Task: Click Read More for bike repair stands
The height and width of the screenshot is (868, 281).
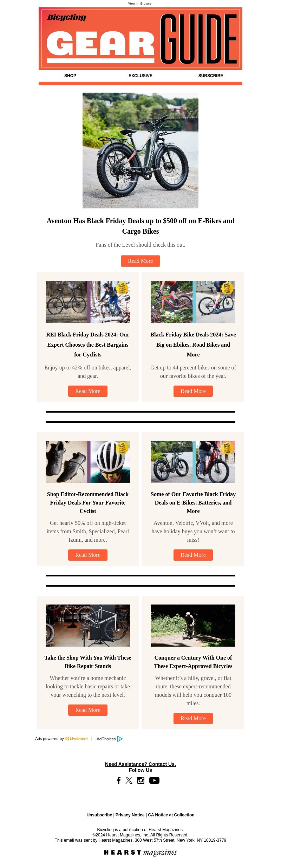Action: (87, 710)
